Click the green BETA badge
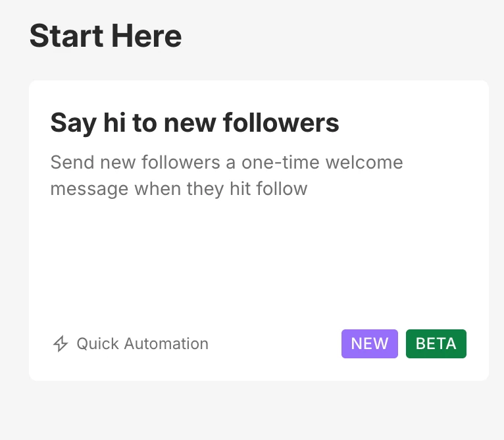The image size is (504, 440). pos(436,344)
